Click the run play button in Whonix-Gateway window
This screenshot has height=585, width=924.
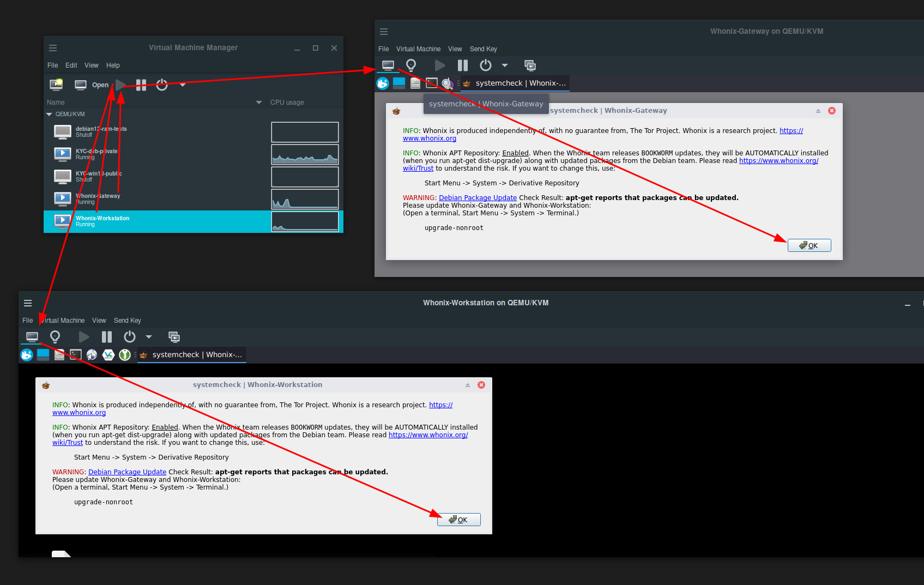pos(440,65)
